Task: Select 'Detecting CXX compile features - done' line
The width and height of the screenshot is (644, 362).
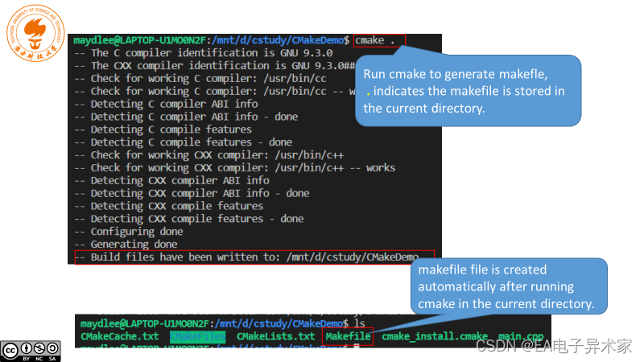Action: [x=189, y=219]
